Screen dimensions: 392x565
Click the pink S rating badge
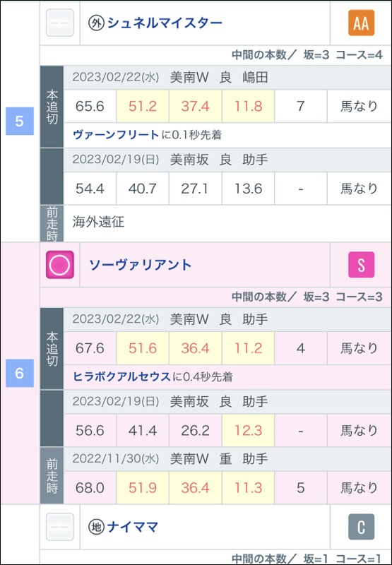coord(361,265)
